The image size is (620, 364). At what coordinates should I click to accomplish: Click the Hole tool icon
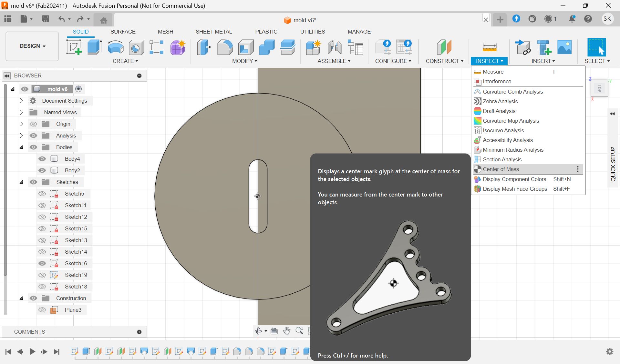[x=136, y=47]
